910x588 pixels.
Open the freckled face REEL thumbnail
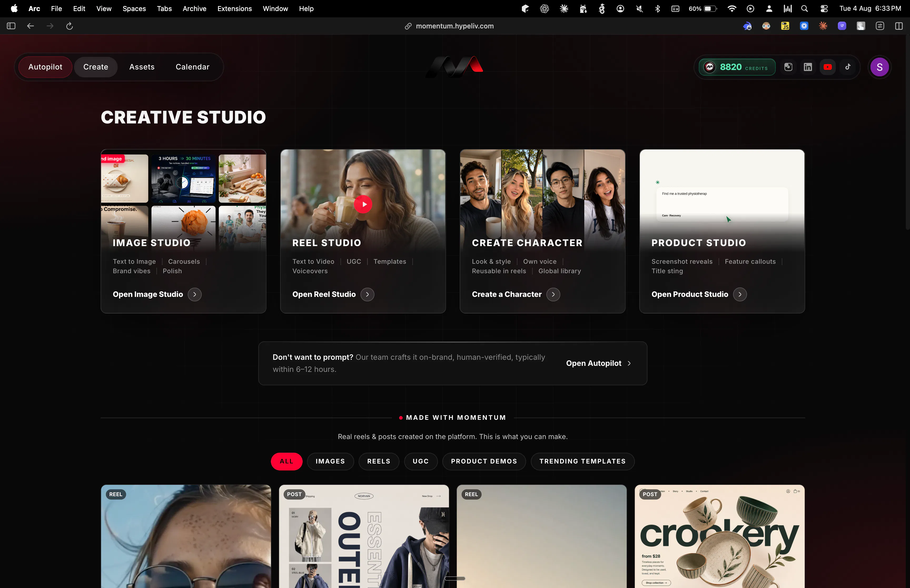pos(186,536)
